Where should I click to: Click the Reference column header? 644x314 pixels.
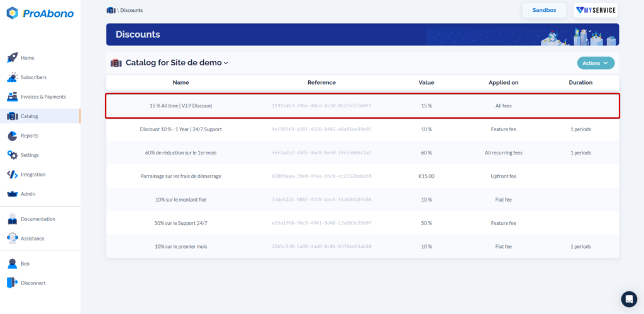click(321, 82)
